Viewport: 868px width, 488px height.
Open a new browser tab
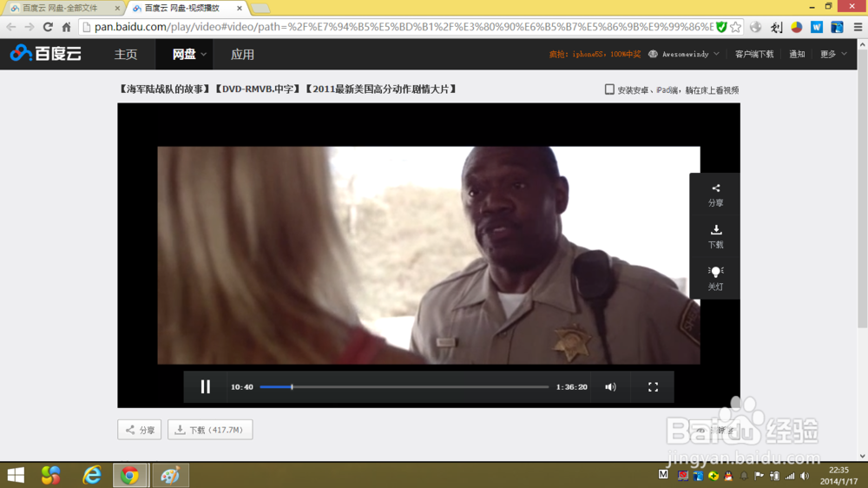(x=260, y=9)
